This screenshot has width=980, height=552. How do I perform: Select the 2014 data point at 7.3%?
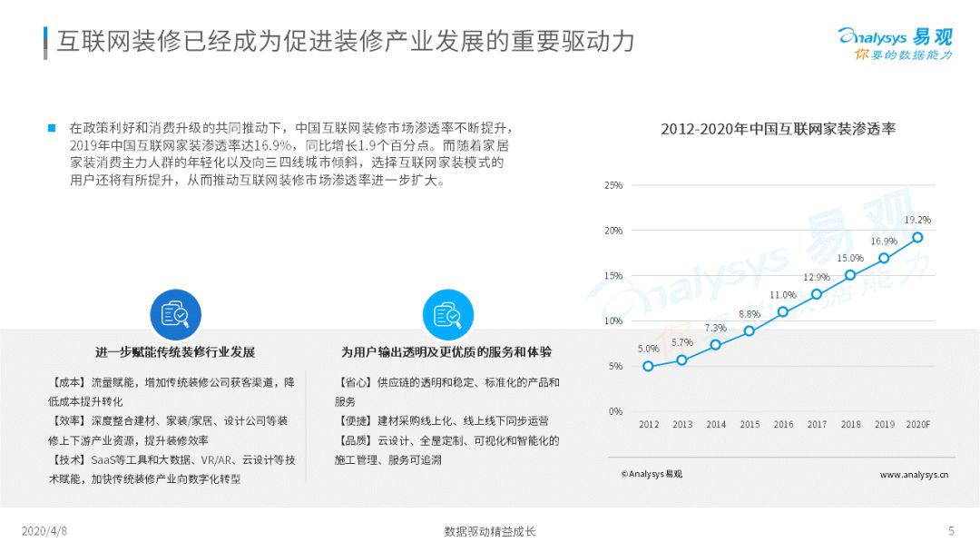716,345
